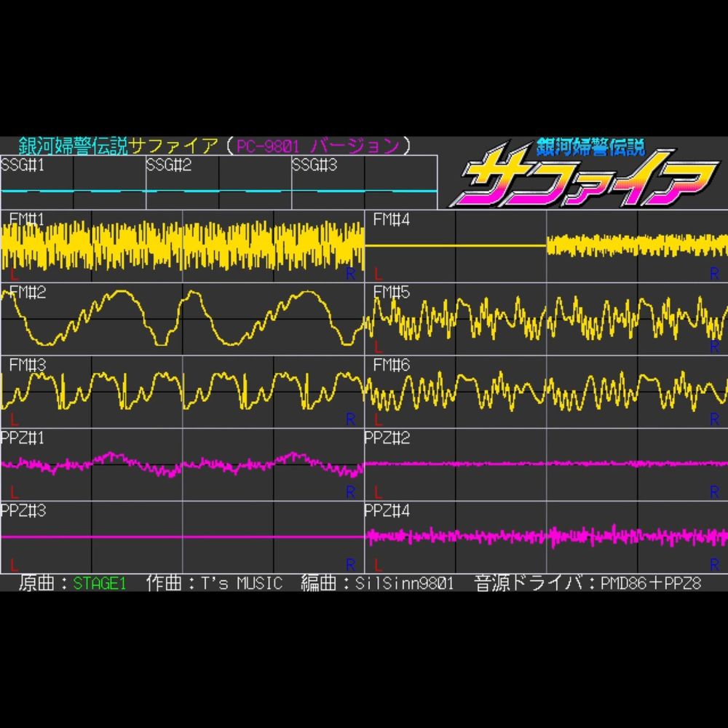Click the yellow FM#5 waveform

click(547, 318)
